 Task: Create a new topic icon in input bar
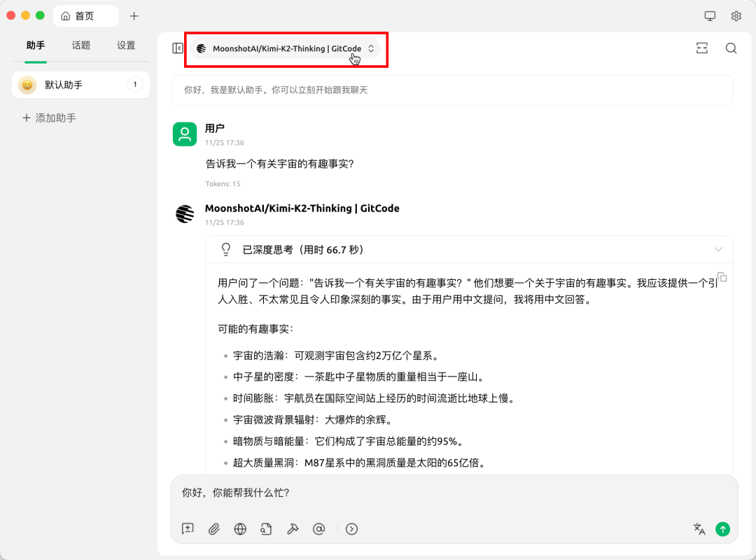pos(188,528)
